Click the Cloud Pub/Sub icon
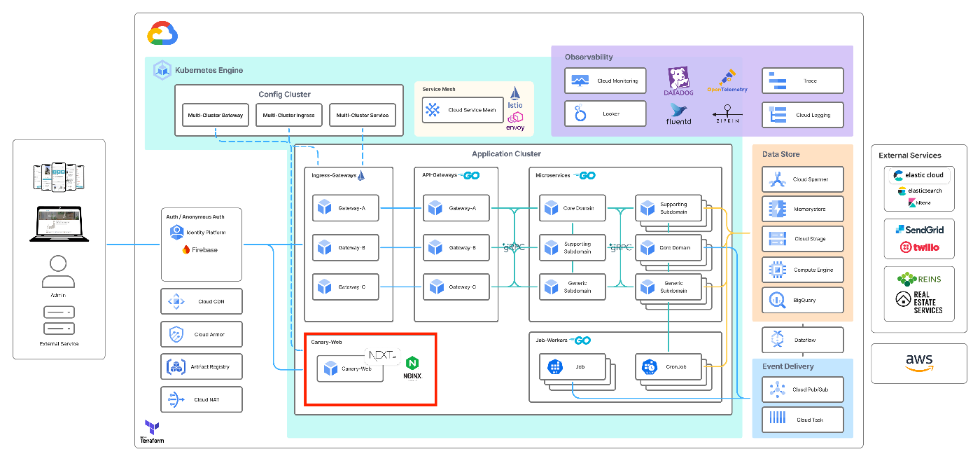980x461 pixels. pos(777,390)
